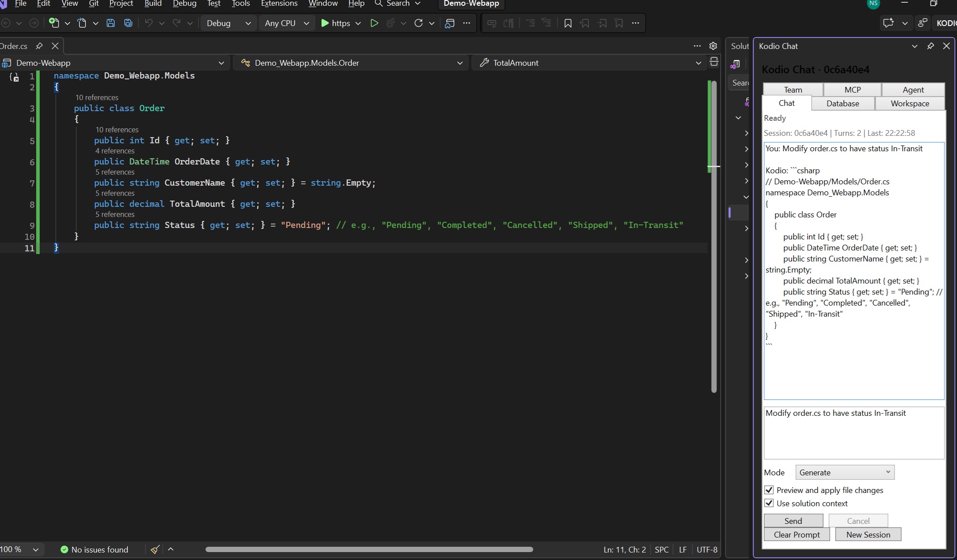Open the NS account avatar
The image size is (957, 560).
pyautogui.click(x=873, y=4)
